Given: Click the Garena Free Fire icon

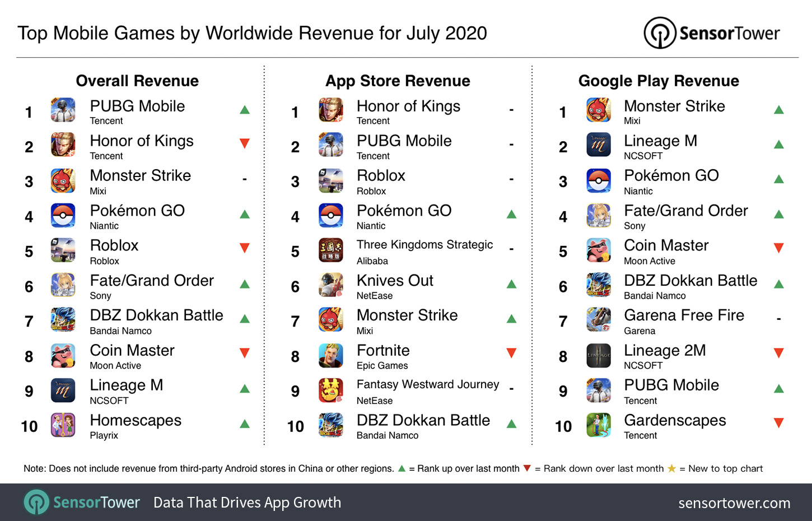Looking at the screenshot, I should 598,320.
